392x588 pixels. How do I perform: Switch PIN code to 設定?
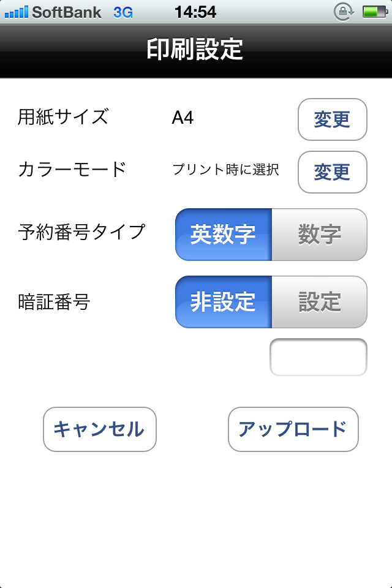click(319, 302)
